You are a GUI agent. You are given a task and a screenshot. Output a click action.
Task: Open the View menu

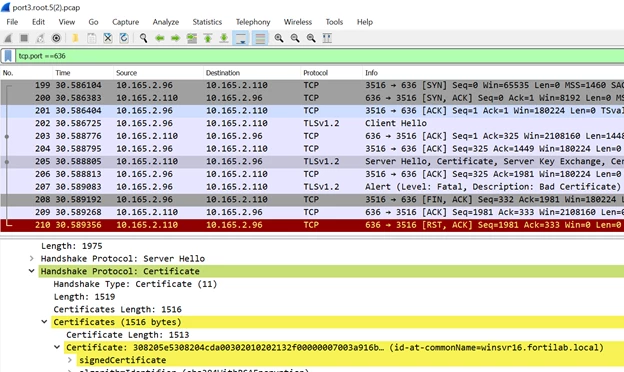pyautogui.click(x=66, y=22)
